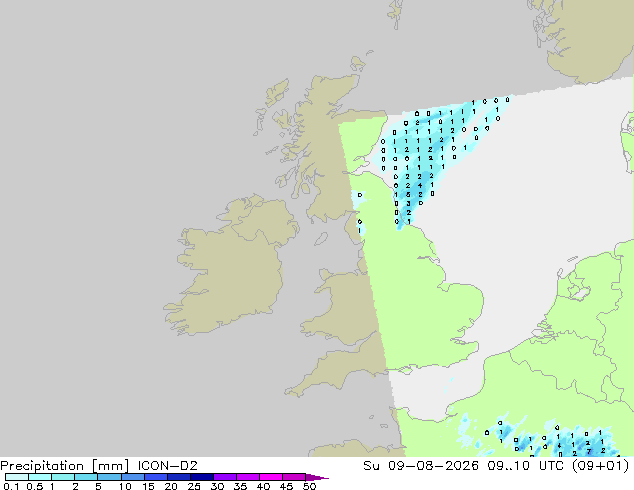Click the Orkney islands outline north of Scotland
This screenshot has height=490, width=634.
(x=359, y=63)
